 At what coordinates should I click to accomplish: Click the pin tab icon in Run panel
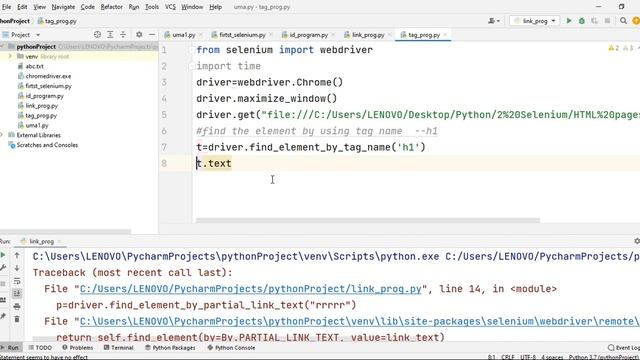point(3,316)
